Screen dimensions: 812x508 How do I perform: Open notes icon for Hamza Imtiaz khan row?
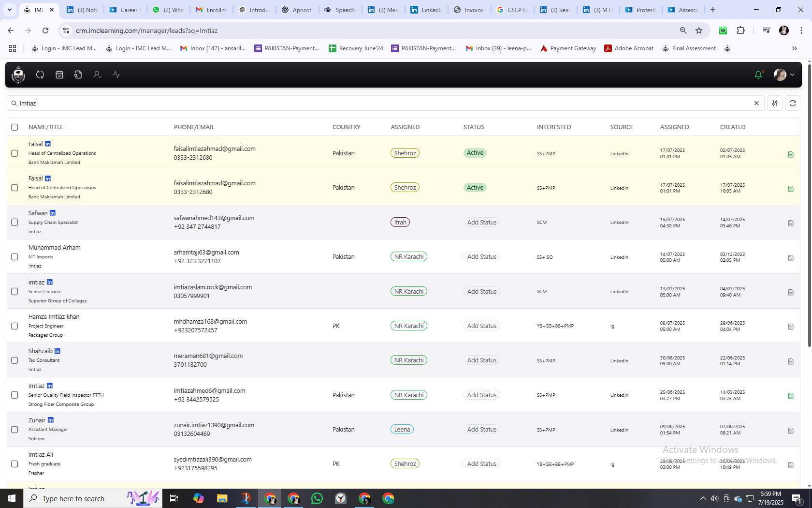click(x=791, y=327)
